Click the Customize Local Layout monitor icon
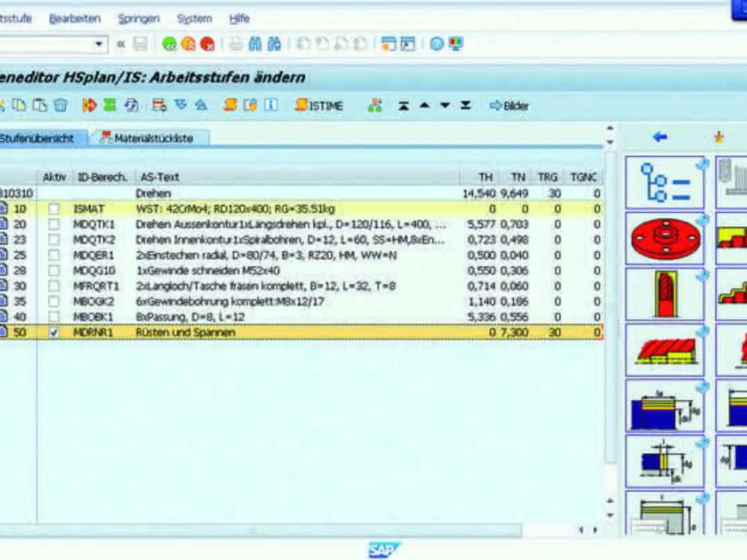The height and width of the screenshot is (560, 747). tap(456, 44)
